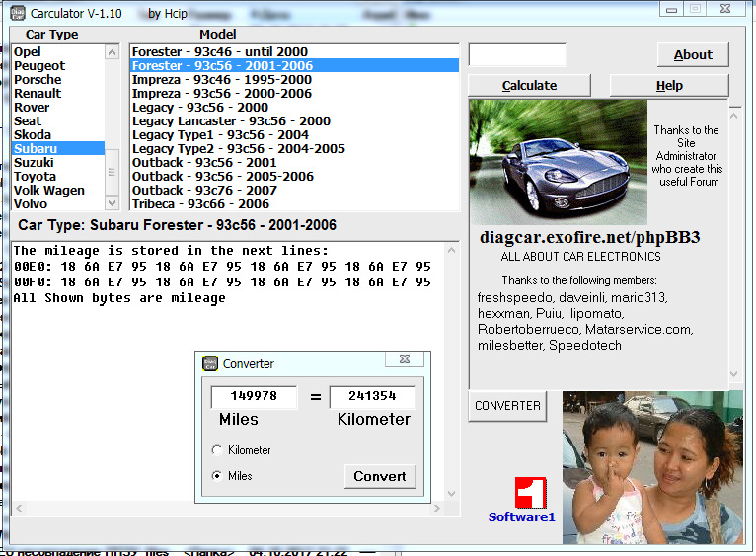Click the red Software1 logo
The image size is (756, 556).
pyautogui.click(x=530, y=493)
